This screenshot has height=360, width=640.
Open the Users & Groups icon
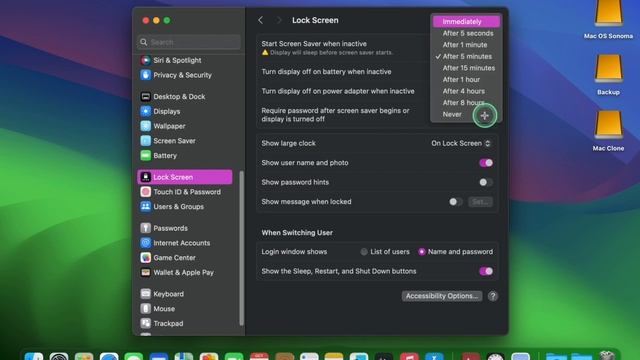click(145, 207)
